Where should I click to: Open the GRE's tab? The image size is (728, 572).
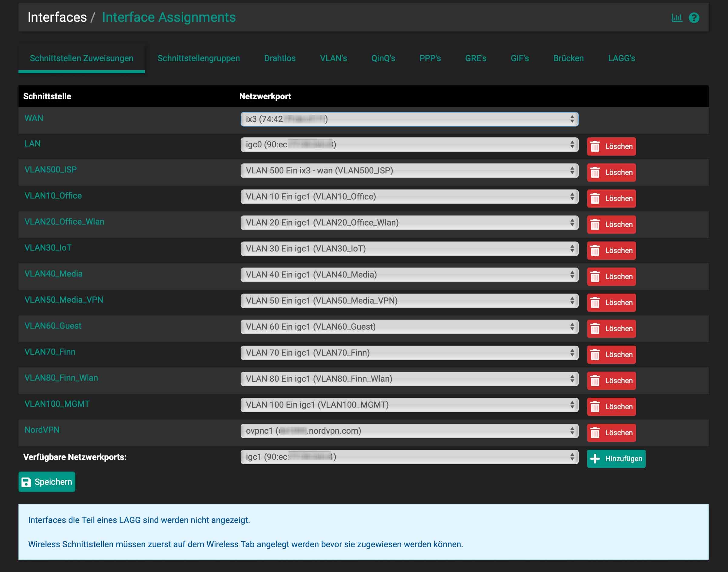pos(476,58)
